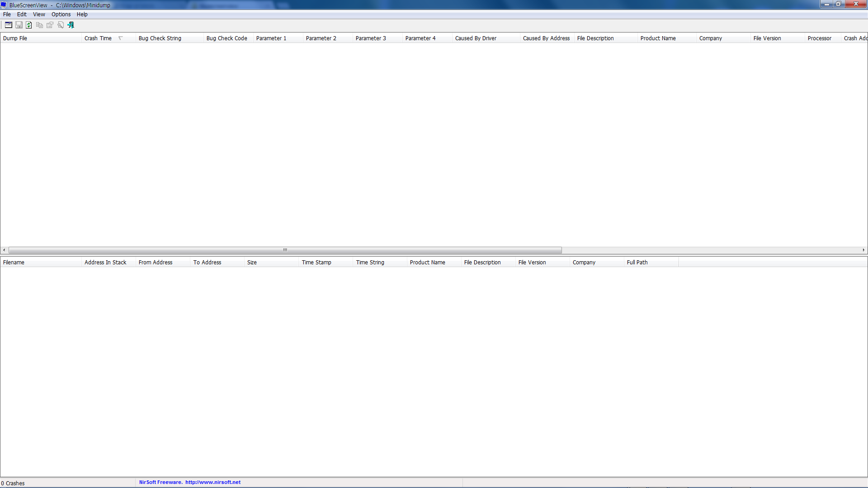Open Advanced Options toolbar icon
Screen dimensions: 868x488
pyautogui.click(x=9, y=25)
